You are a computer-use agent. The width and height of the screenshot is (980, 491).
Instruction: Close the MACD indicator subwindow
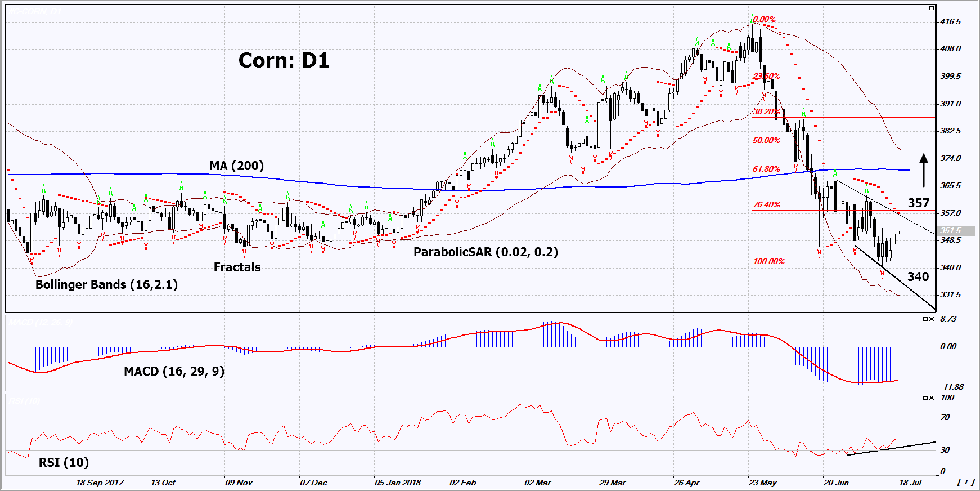932,319
